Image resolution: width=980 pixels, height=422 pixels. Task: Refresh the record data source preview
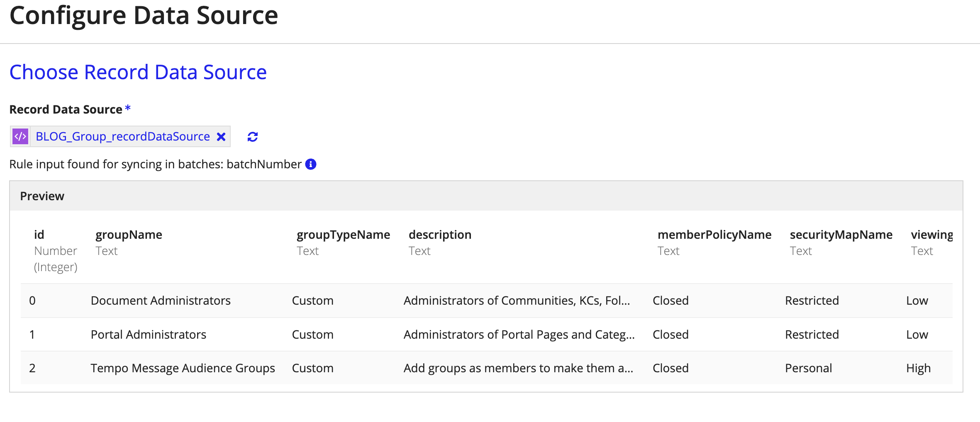pyautogui.click(x=252, y=137)
